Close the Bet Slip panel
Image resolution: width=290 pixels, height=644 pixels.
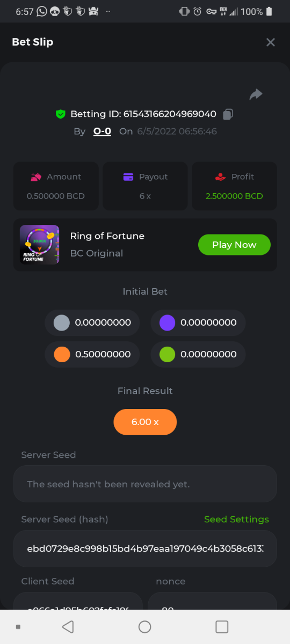271,42
